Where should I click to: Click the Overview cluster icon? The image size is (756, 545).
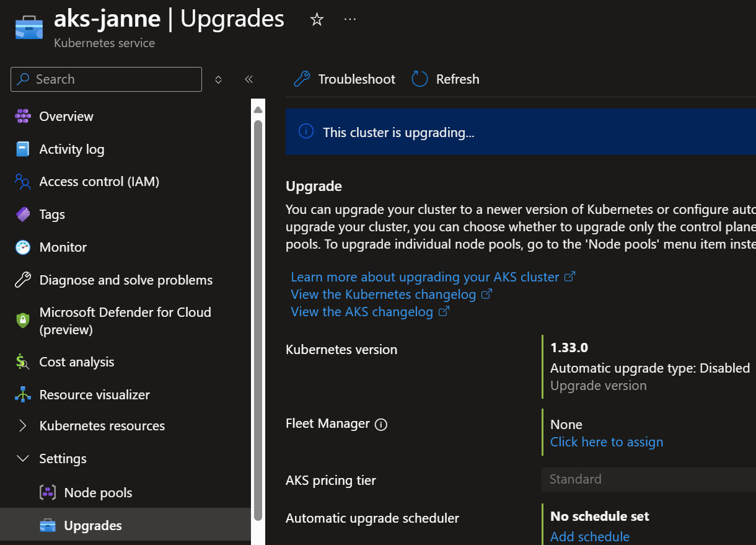point(23,116)
